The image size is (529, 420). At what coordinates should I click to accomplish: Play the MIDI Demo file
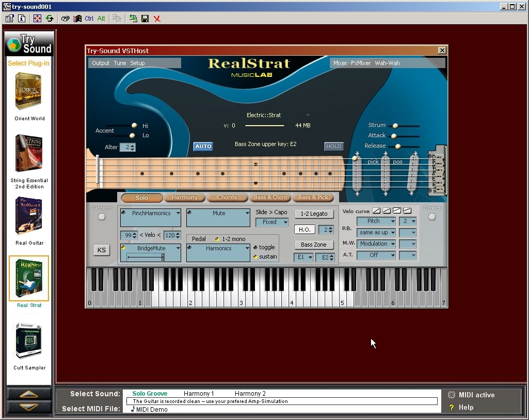pyautogui.click(x=149, y=409)
